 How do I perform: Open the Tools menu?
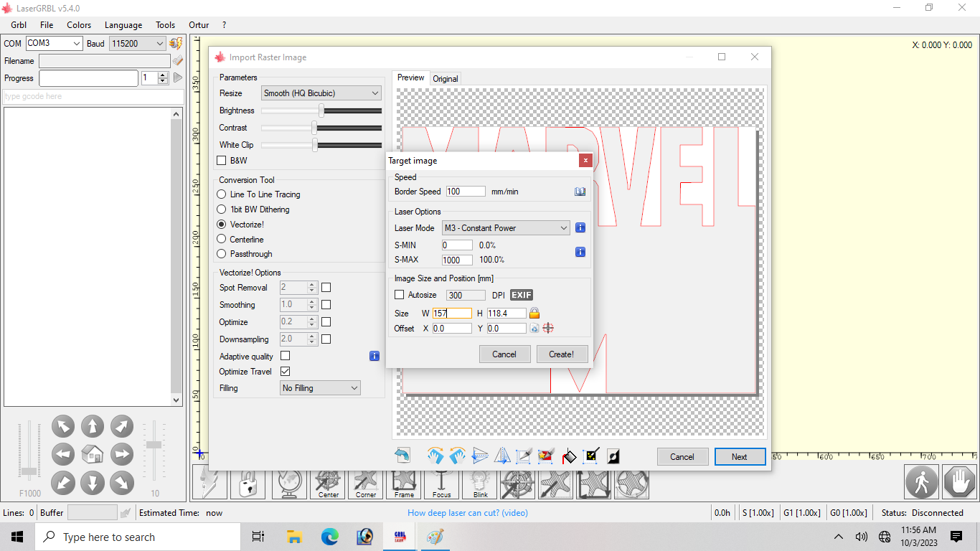(166, 25)
